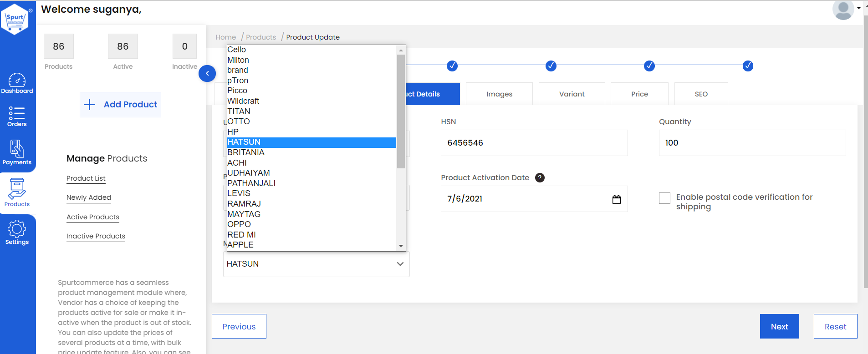Switch to the SEO tab
The image size is (868, 354).
click(x=701, y=94)
